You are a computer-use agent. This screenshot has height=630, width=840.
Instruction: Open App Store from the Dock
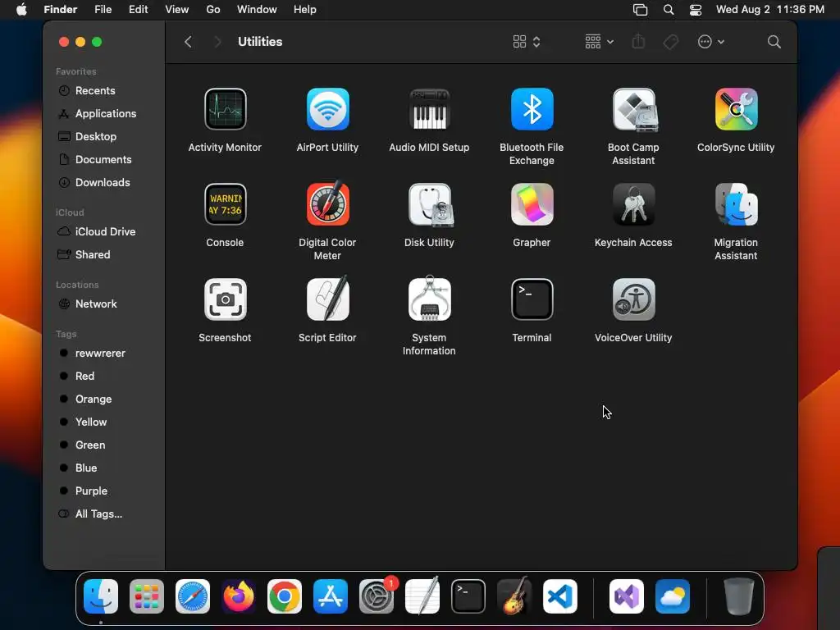click(x=331, y=596)
